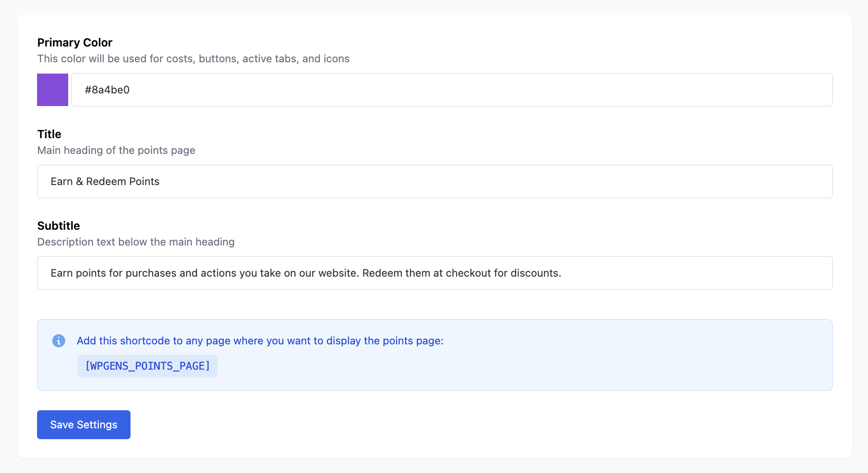Click the blue info circle icon
The image size is (868, 473).
59,341
